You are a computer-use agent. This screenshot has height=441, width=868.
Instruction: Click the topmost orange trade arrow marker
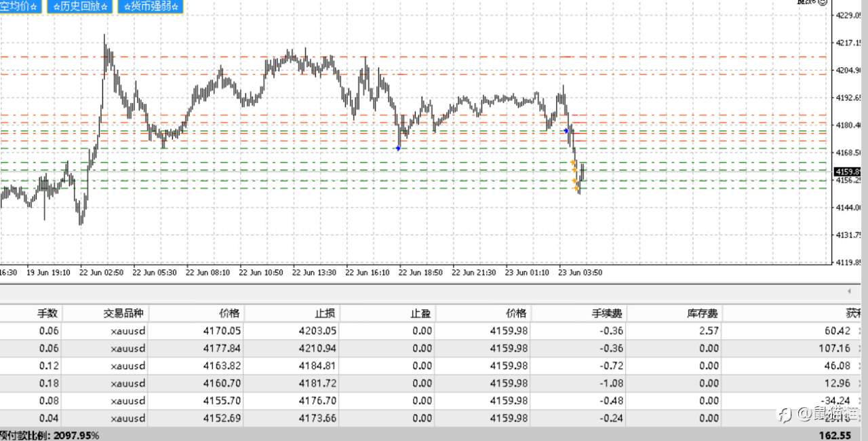(573, 164)
